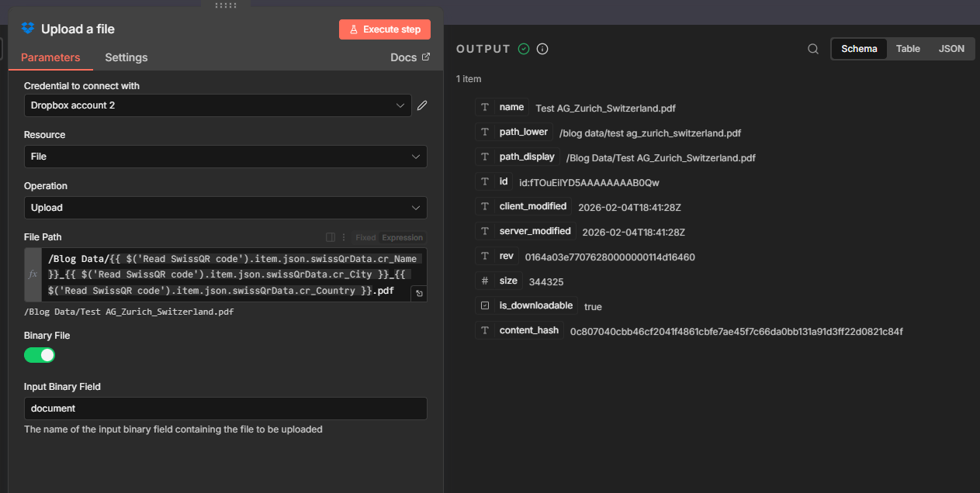
Task: Click the search magnifier in the output panel
Action: pyautogui.click(x=812, y=48)
